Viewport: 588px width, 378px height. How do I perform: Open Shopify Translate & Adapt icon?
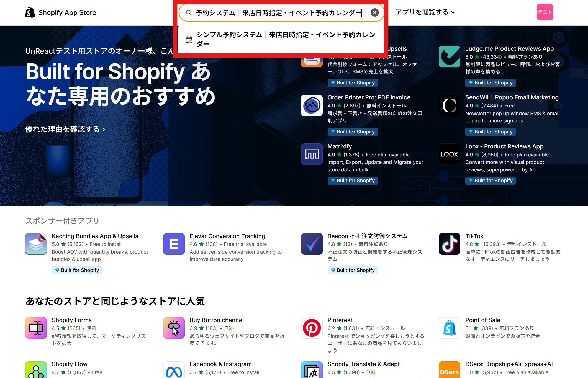point(312,370)
